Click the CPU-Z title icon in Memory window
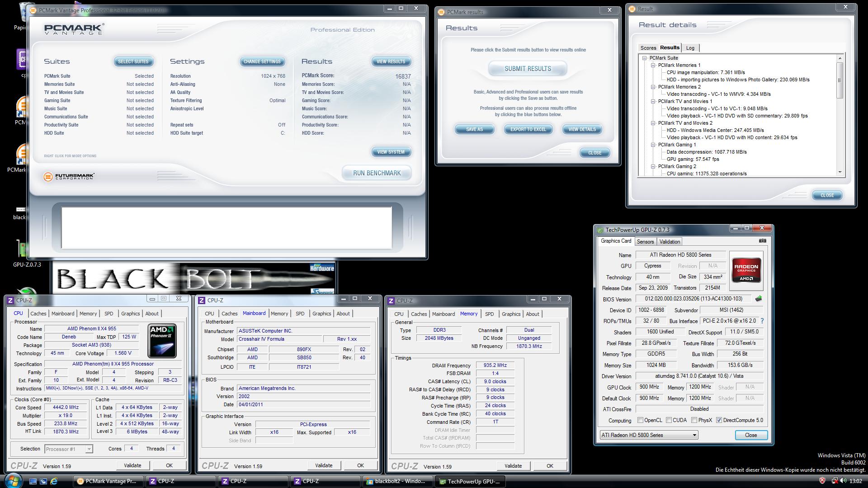 click(x=392, y=300)
